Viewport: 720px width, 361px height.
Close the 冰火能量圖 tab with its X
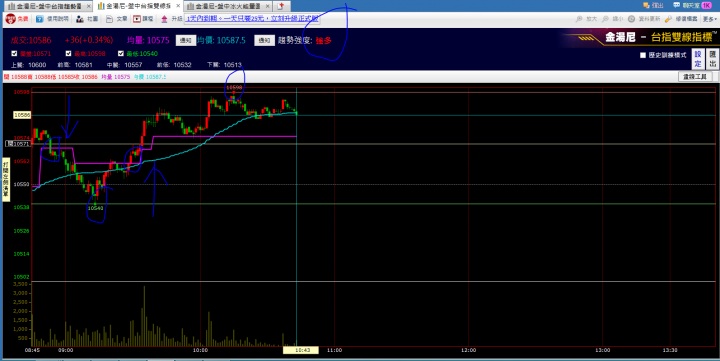click(x=268, y=6)
